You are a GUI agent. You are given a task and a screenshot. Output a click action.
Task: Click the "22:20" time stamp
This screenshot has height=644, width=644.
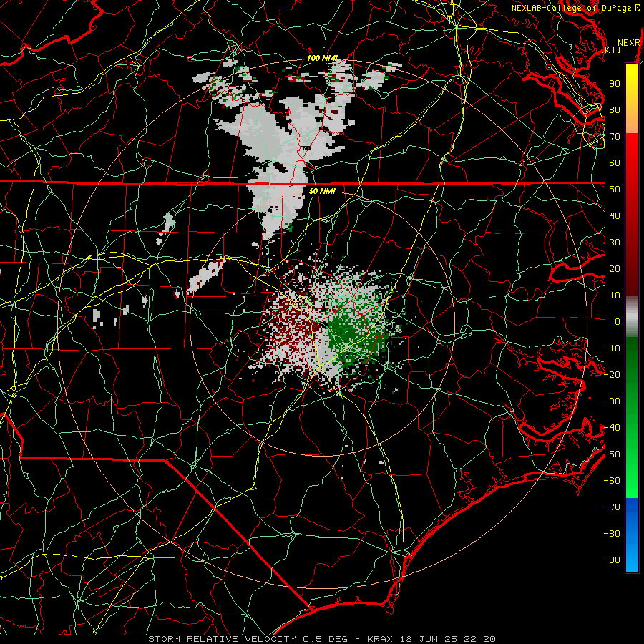[x=479, y=639]
